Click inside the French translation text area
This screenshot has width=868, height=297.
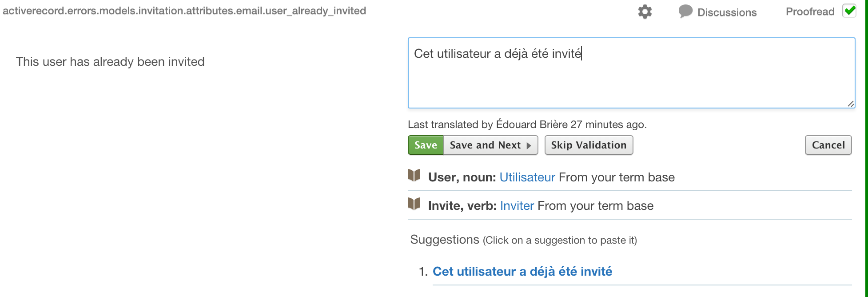pyautogui.click(x=631, y=80)
